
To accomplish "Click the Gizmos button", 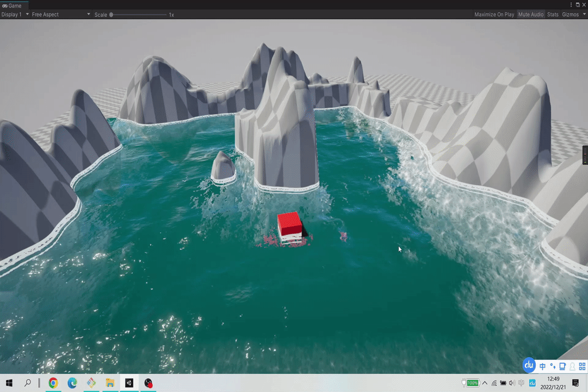I will coord(570,15).
